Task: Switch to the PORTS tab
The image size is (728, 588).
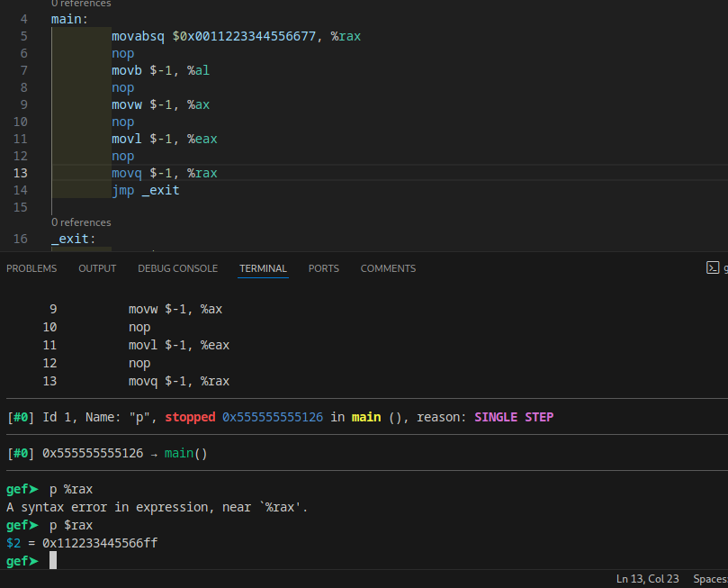Action: pyautogui.click(x=324, y=268)
